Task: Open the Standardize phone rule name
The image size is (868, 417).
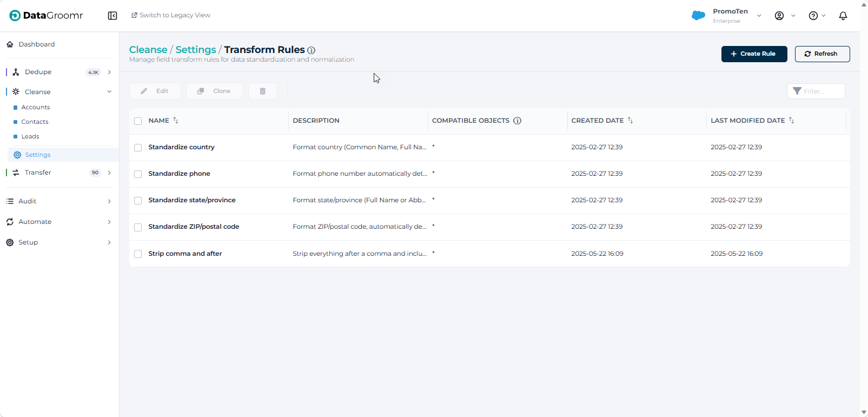Action: [x=180, y=174]
